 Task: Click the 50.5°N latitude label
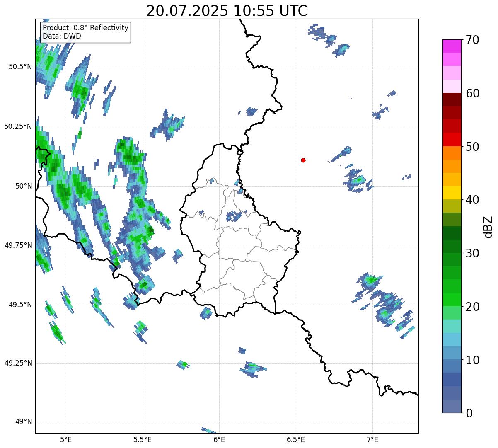coord(20,67)
